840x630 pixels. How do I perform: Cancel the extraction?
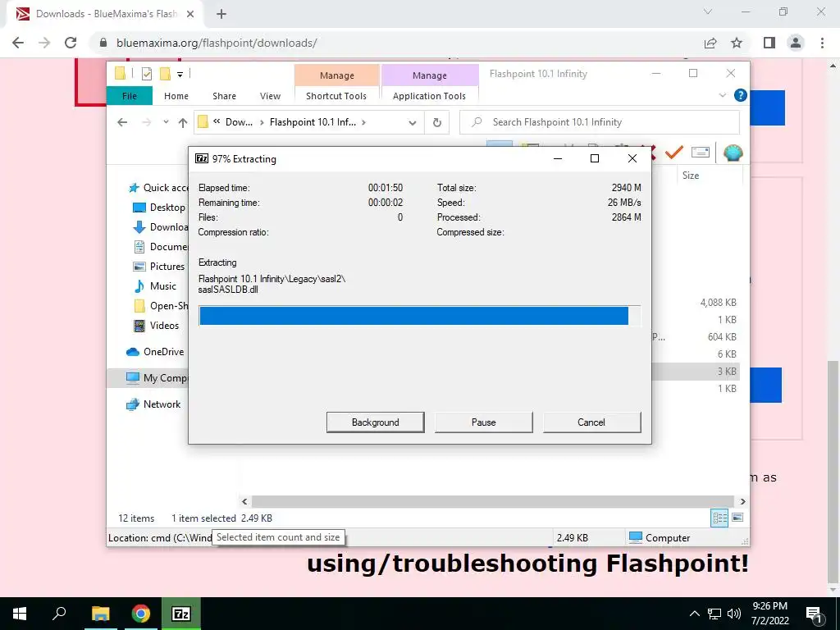(591, 422)
